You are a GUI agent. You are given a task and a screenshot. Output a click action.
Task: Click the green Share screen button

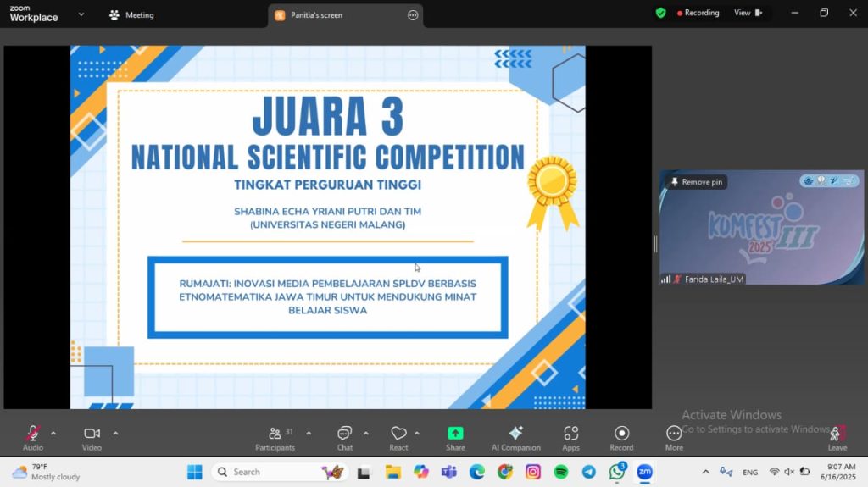click(455, 434)
